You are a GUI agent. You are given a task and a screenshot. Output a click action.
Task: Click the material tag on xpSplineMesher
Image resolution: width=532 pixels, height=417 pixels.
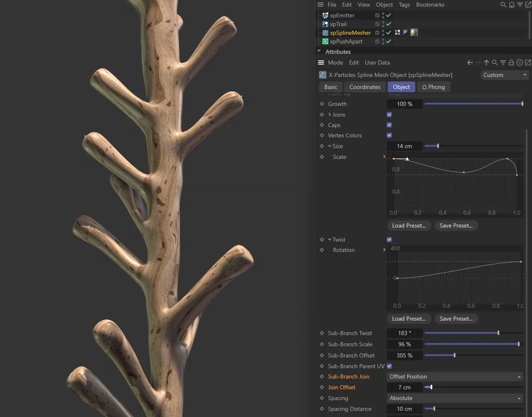pyautogui.click(x=414, y=32)
